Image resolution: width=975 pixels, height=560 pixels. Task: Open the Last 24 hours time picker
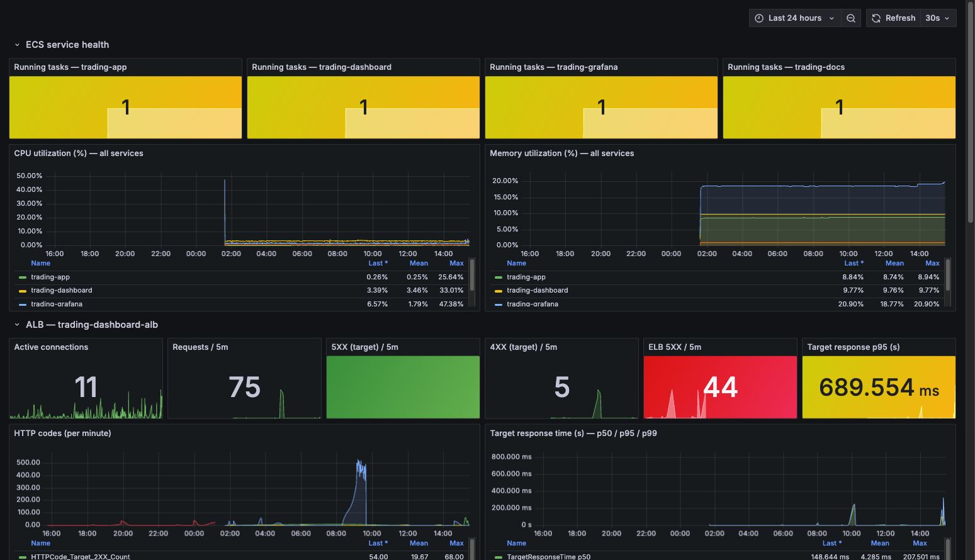click(794, 18)
